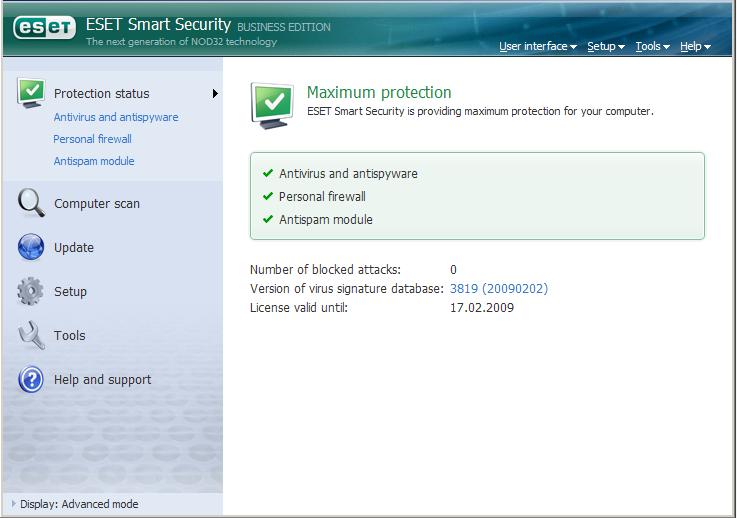This screenshot has height=518, width=737.
Task: Click the Tools wrench icon
Action: (31, 335)
